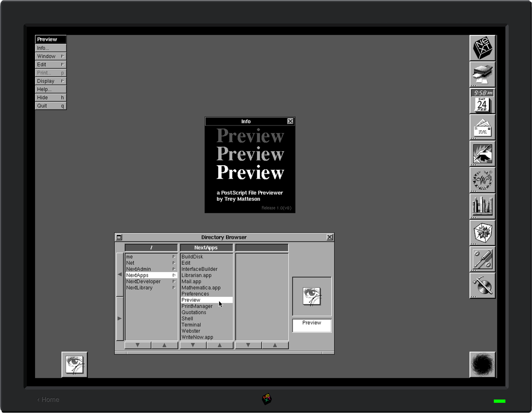This screenshot has width=532, height=413.
Task: Click the Home button at screen bottom
Action: pyautogui.click(x=47, y=399)
